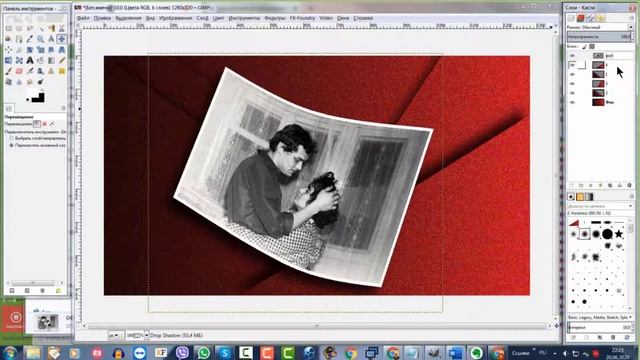
Task: Adjust the brush Интервал spacing slider
Action: (x=599, y=327)
